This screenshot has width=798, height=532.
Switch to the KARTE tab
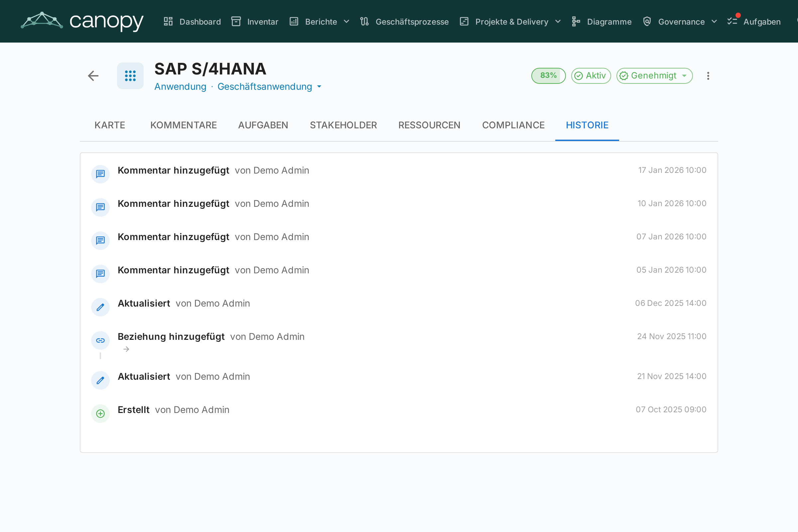point(110,125)
